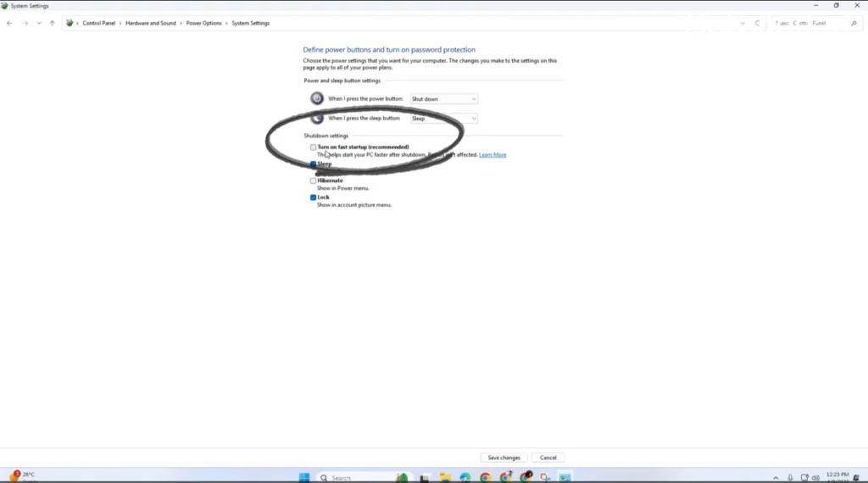Expand the address bar history dropdown
The height and width of the screenshot is (483, 868).
[743, 23]
